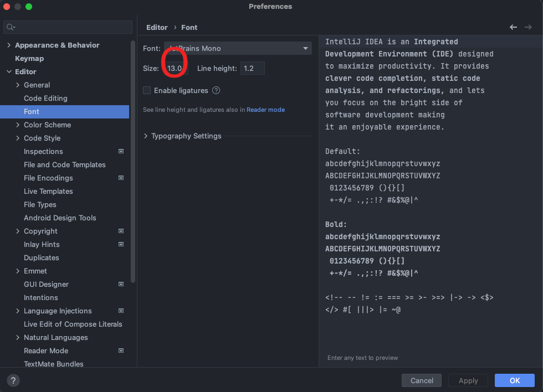Expand the Natural Languages node
This screenshot has width=543, height=392.
tap(18, 337)
